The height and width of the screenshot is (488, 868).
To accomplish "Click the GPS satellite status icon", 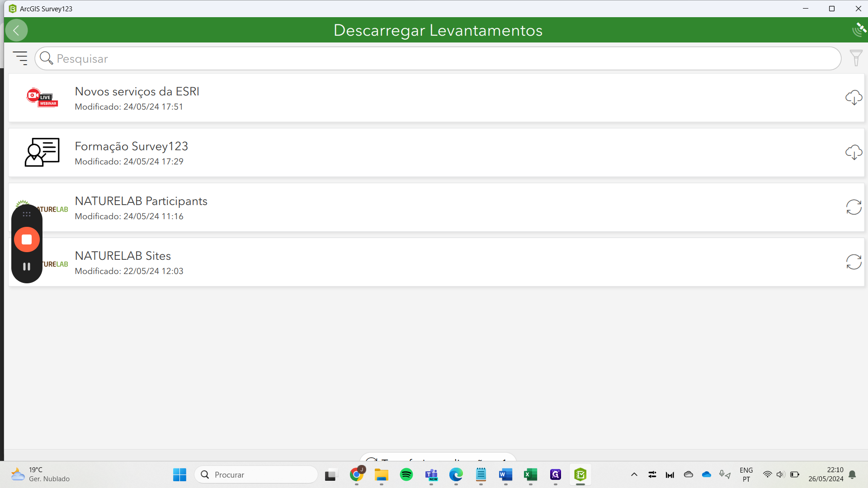I will click(x=859, y=30).
